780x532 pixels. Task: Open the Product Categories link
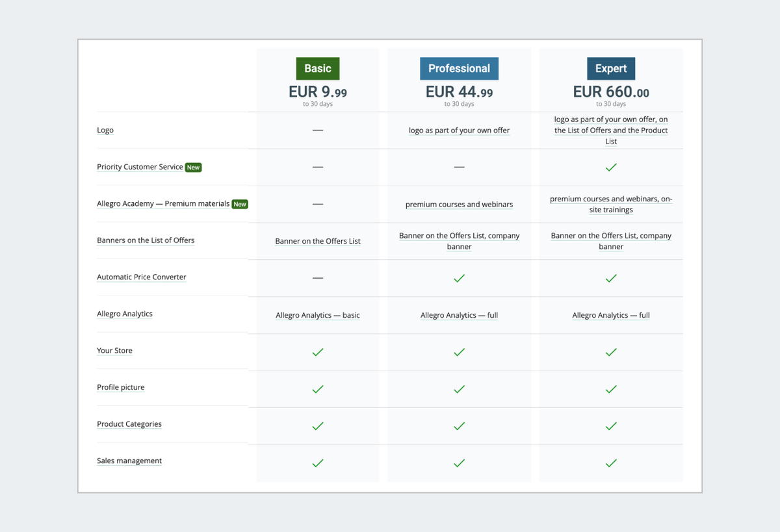click(x=129, y=424)
